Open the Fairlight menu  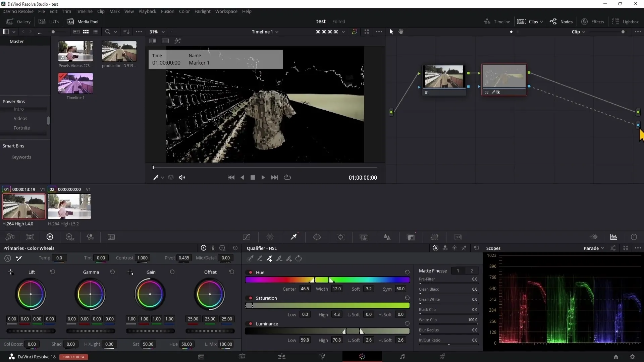click(x=202, y=11)
